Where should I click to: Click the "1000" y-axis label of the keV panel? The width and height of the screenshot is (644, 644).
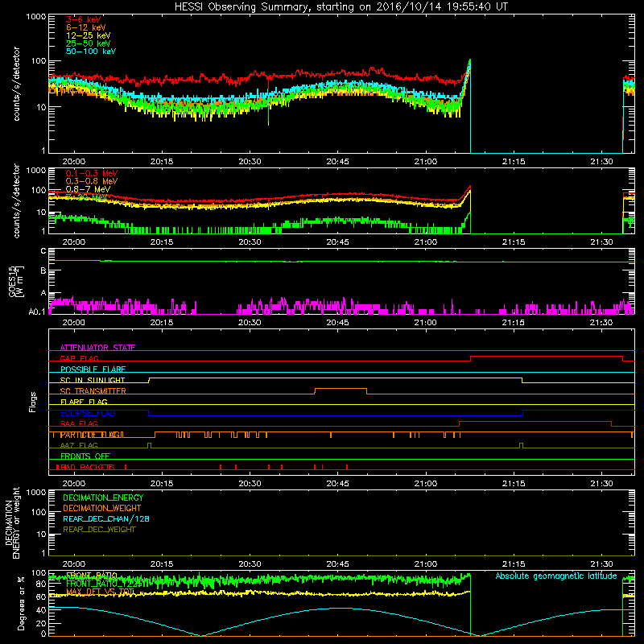(x=36, y=17)
